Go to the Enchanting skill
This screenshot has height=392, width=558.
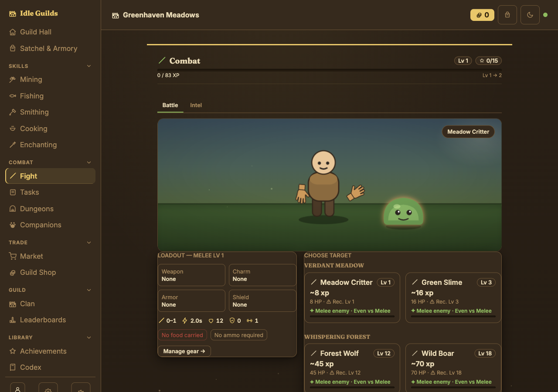[x=50, y=145]
